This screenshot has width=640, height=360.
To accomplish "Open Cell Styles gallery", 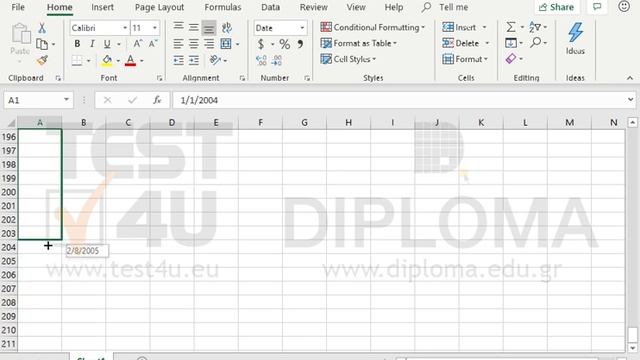I will [348, 59].
